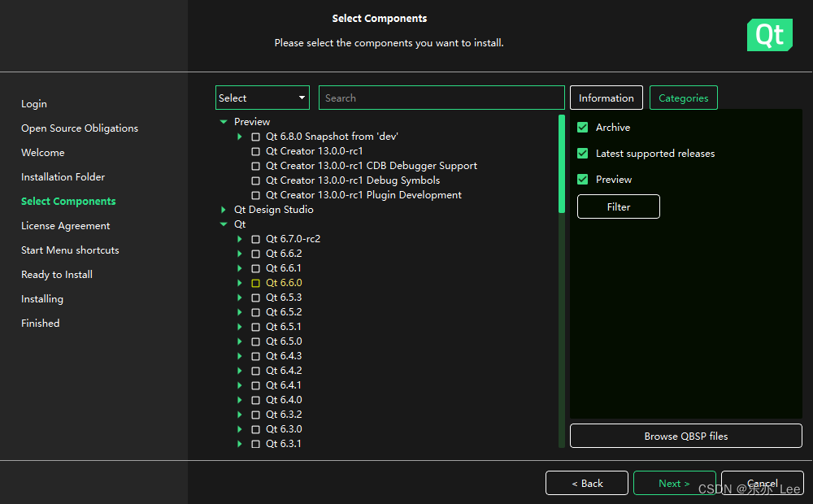Select the Finished step
This screenshot has height=504, width=813.
click(41, 323)
